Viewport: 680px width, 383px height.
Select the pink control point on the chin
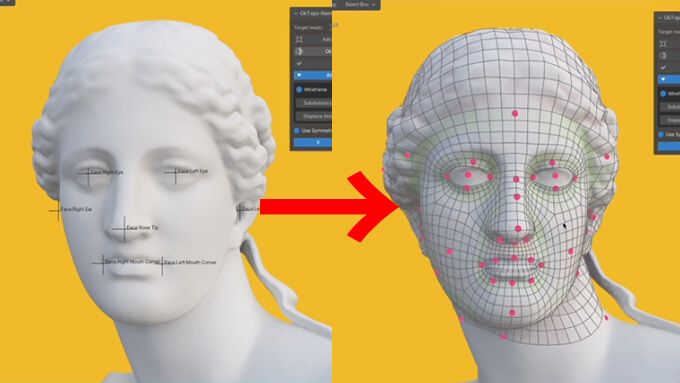(512, 312)
